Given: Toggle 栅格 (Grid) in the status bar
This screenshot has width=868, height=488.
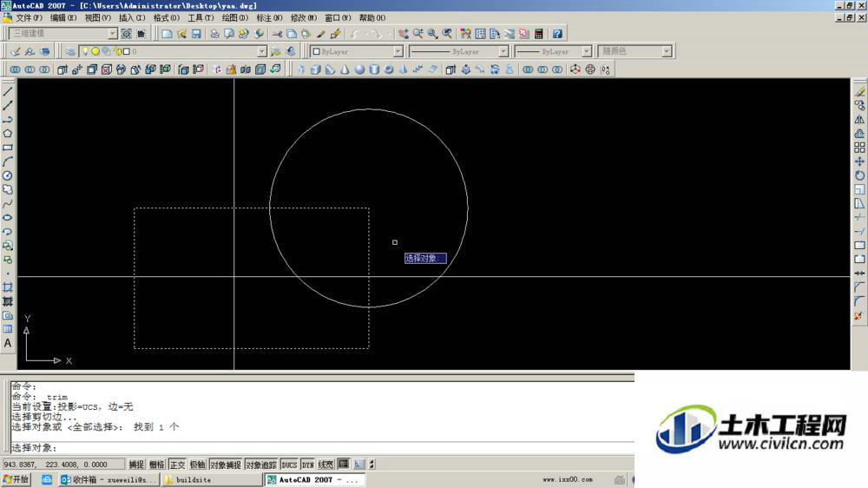Looking at the screenshot, I should click(156, 465).
